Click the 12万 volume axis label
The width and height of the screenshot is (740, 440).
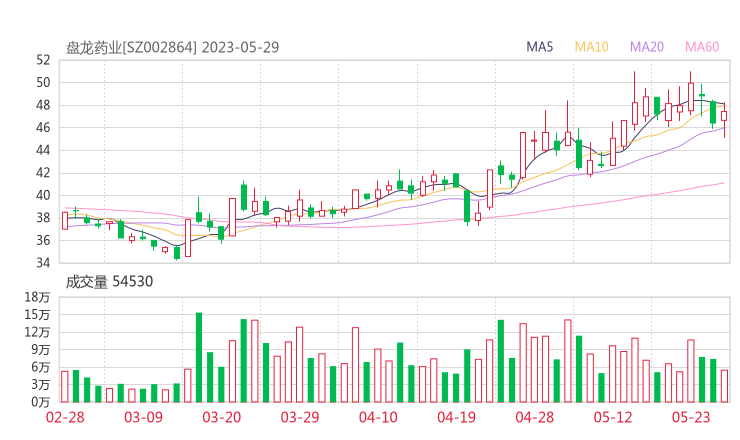click(38, 332)
